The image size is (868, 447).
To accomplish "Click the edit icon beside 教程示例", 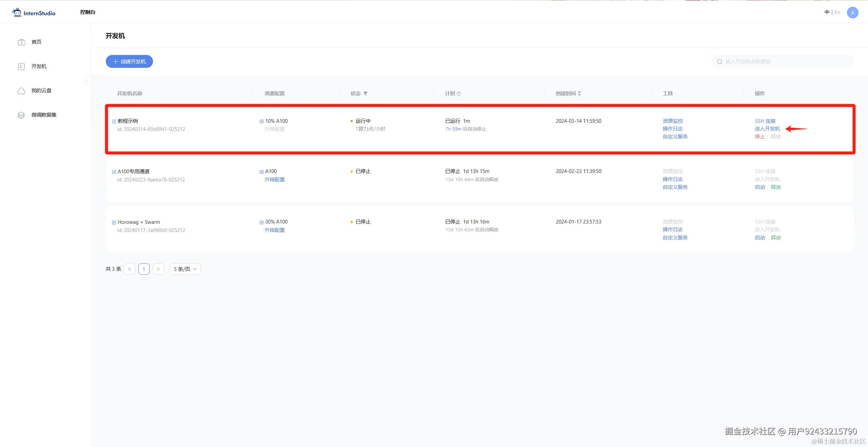I will pyautogui.click(x=114, y=121).
